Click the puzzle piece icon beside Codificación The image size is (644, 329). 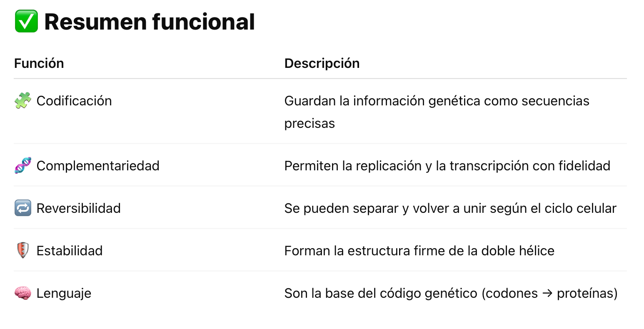click(23, 101)
